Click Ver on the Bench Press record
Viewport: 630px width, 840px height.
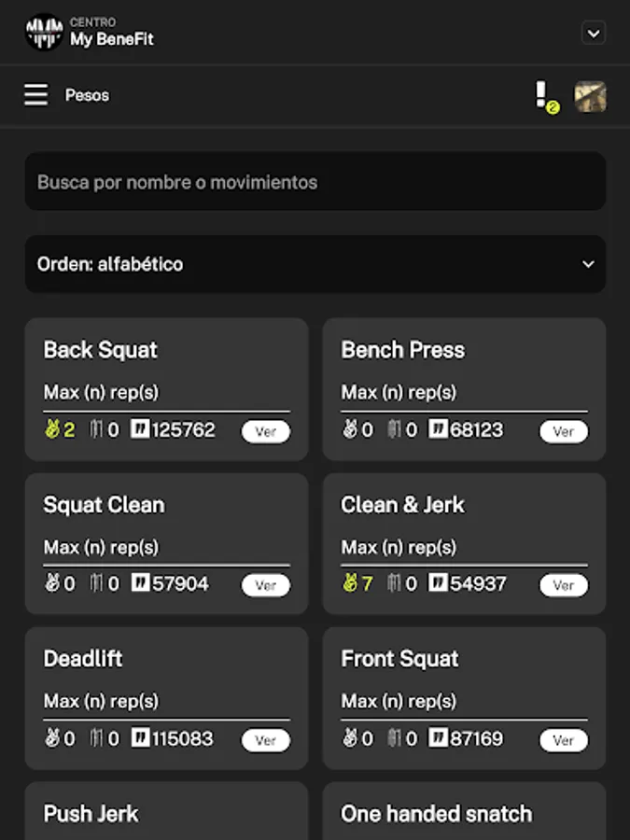tap(563, 432)
